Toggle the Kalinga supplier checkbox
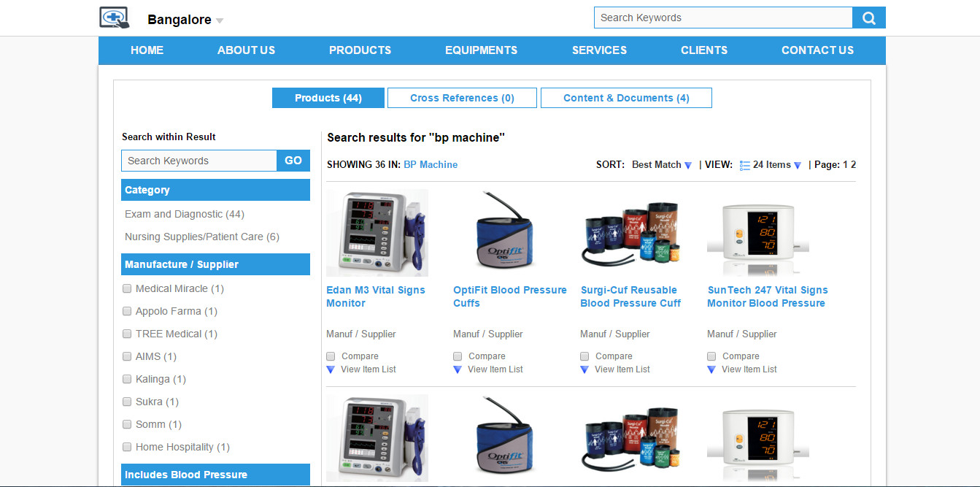 (x=127, y=379)
